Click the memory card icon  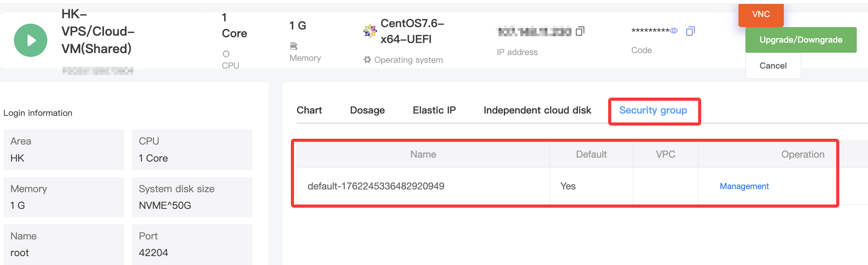[x=294, y=46]
